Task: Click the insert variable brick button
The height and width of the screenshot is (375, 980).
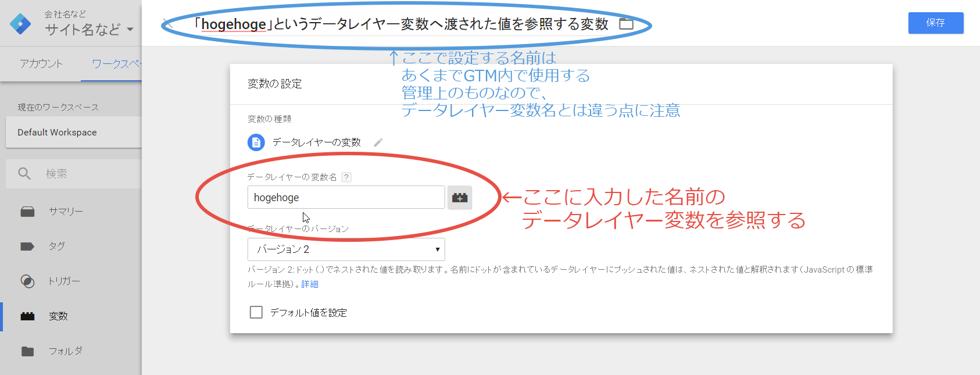Action: [x=460, y=198]
